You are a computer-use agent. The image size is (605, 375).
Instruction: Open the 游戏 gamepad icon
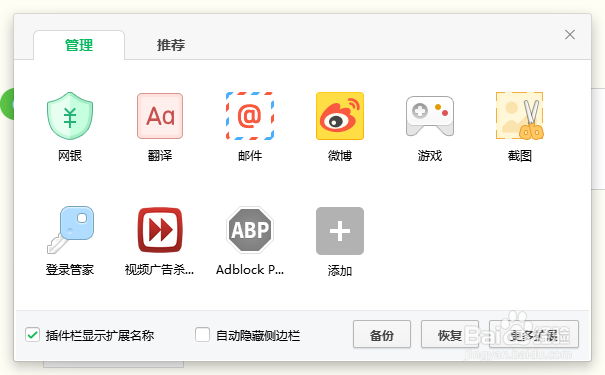(x=430, y=116)
